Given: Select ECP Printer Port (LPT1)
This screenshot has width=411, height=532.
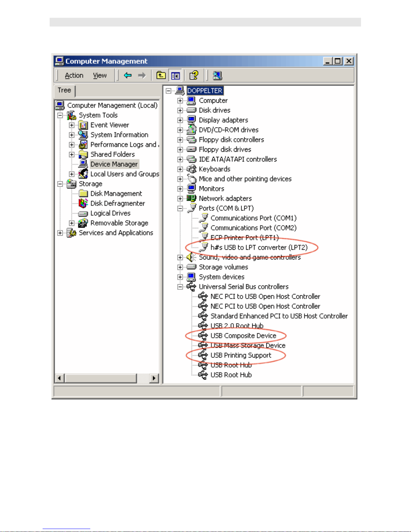Looking at the screenshot, I should tap(245, 238).
